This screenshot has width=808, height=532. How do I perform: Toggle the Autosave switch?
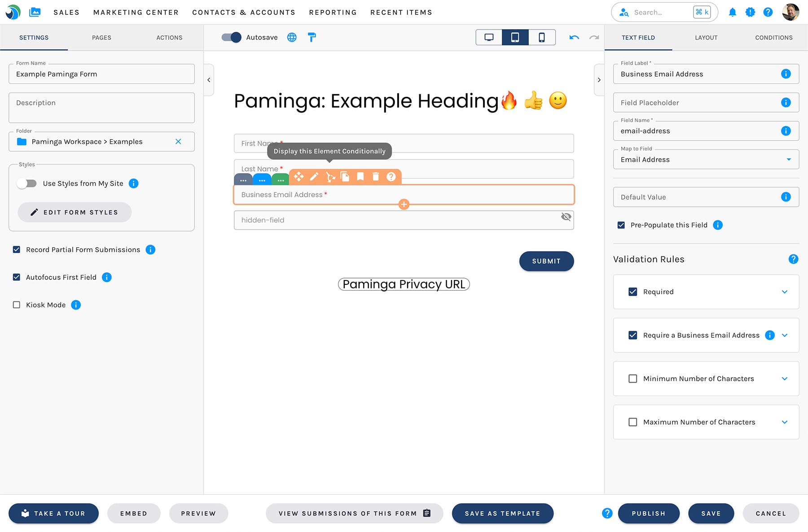231,38
